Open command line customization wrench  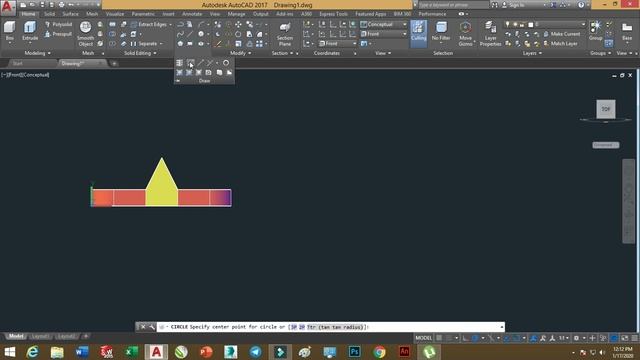(152, 327)
